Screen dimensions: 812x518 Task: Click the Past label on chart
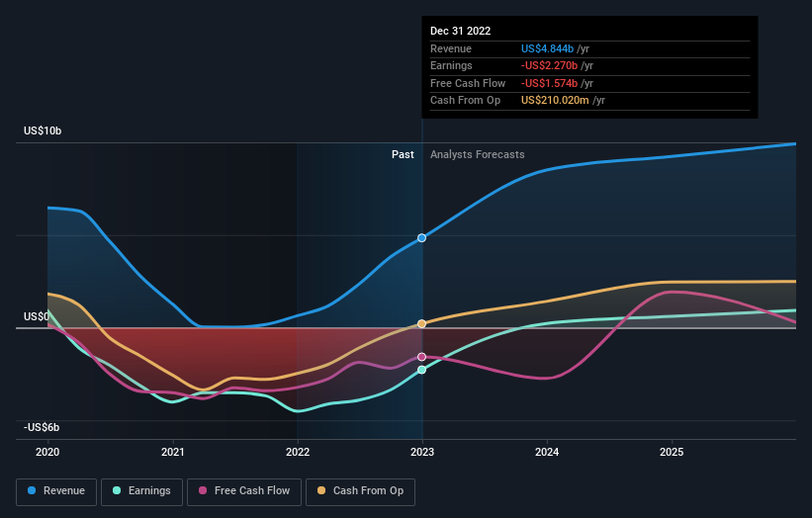click(403, 155)
